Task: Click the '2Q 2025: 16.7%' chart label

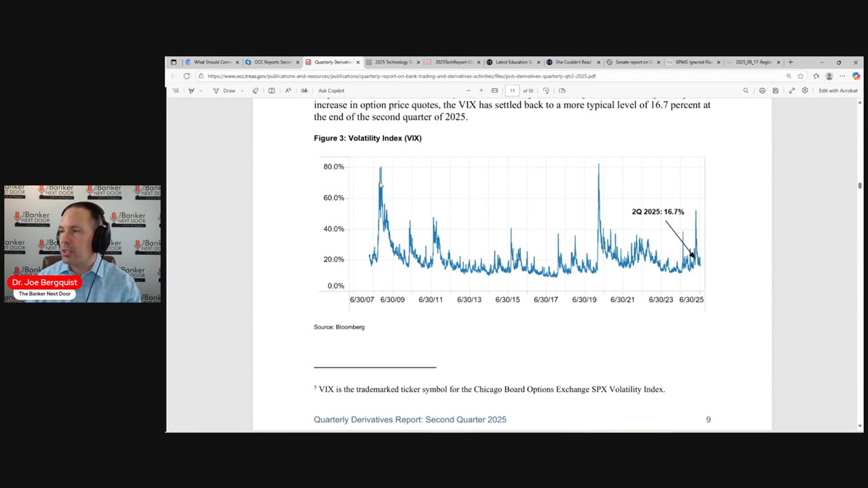Action: tap(658, 211)
